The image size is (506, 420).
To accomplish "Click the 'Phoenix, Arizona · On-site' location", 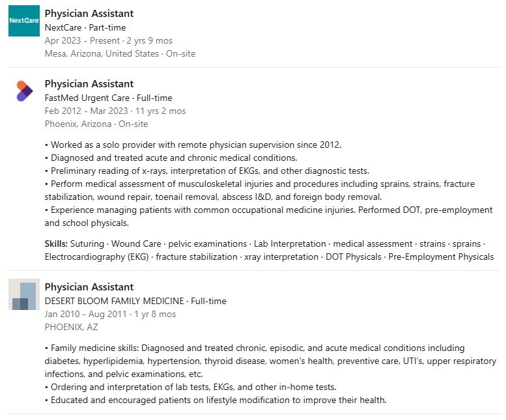I will coord(96,124).
